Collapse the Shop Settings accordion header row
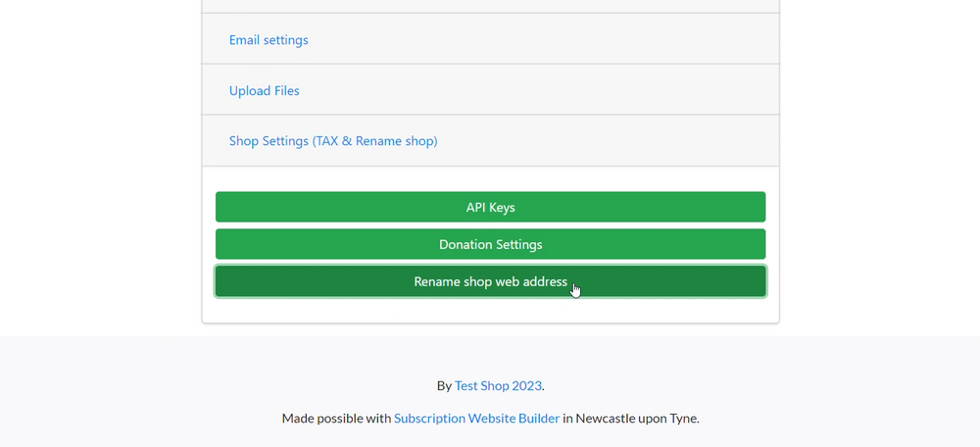Image resolution: width=980 pixels, height=447 pixels. (491, 140)
